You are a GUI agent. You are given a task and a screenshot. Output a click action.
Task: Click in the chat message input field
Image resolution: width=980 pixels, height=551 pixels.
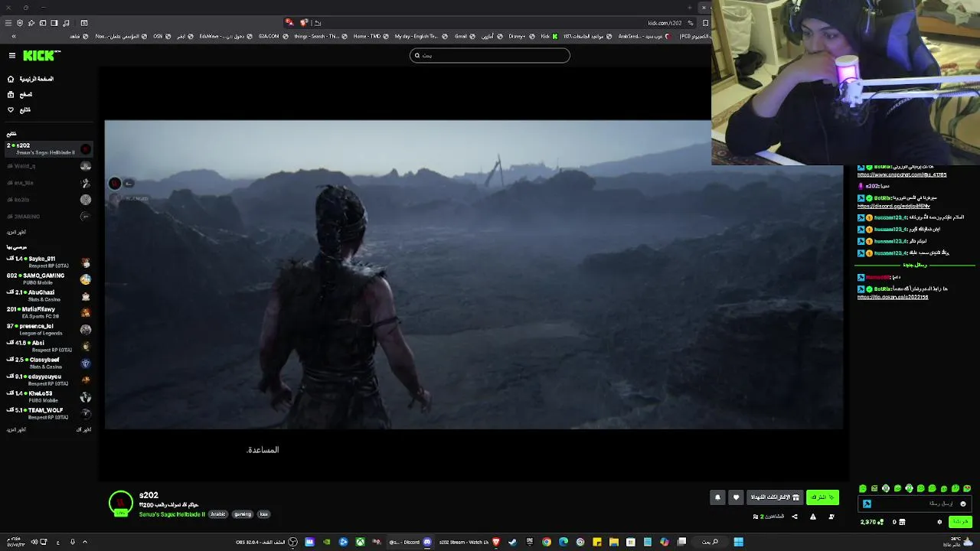click(x=914, y=504)
